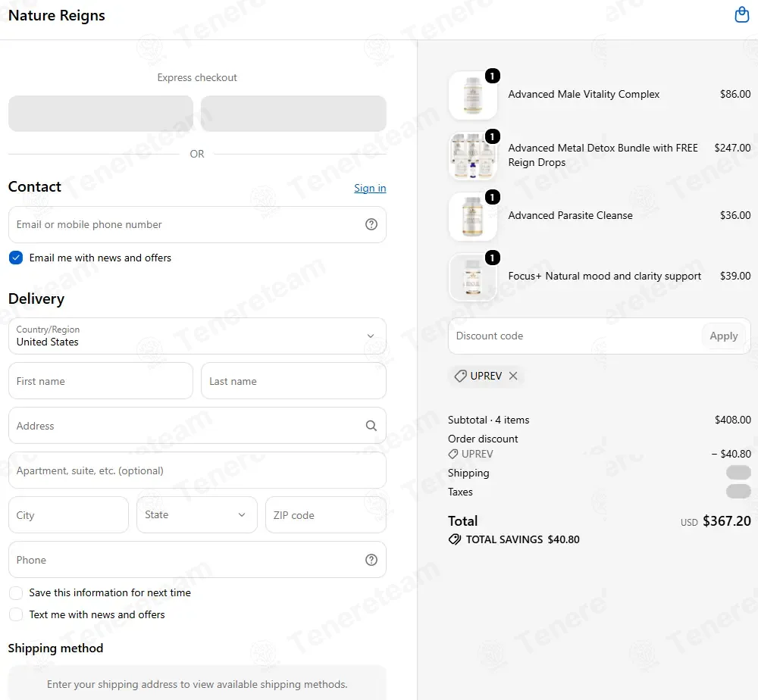Follow the Sign in link
The image size is (758, 700).
pos(370,188)
